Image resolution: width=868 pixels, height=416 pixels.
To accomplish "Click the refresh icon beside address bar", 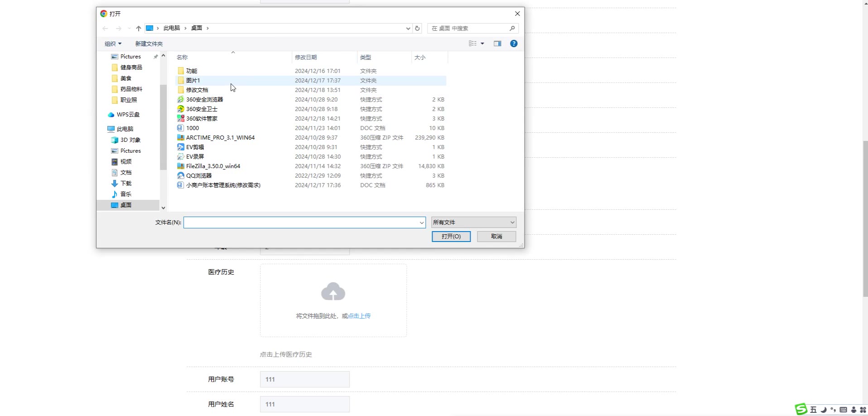I will pos(417,28).
